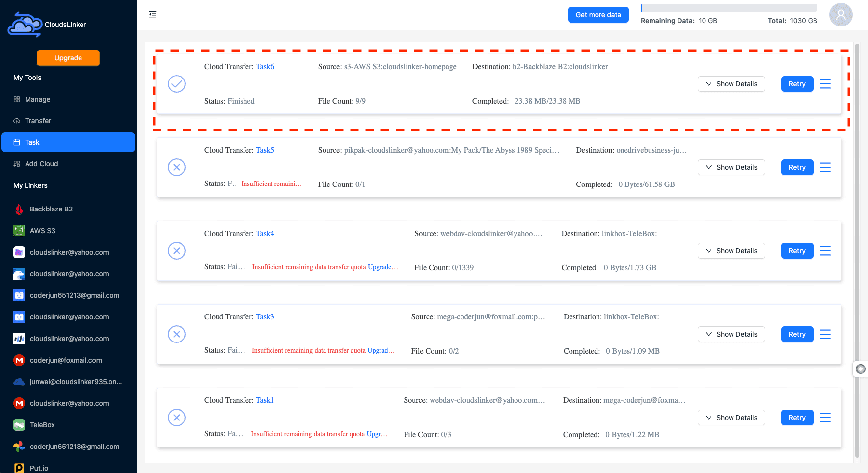The width and height of the screenshot is (868, 473).
Task: Click the remaining data progress bar
Action: [729, 8]
